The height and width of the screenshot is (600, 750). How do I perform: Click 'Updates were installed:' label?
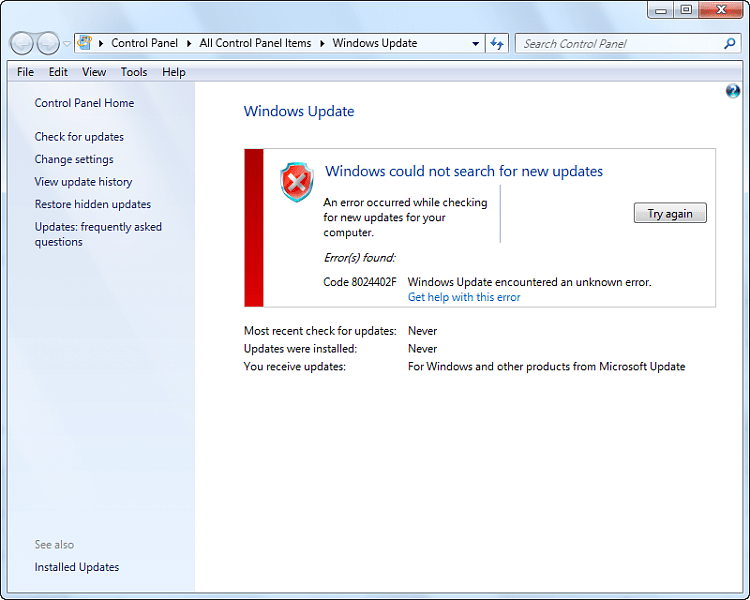click(300, 349)
